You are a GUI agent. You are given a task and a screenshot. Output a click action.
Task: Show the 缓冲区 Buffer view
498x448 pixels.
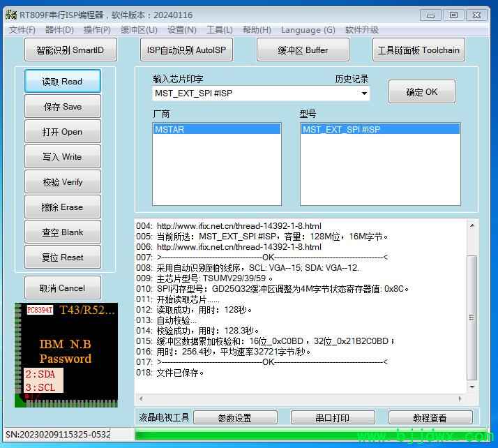click(303, 50)
